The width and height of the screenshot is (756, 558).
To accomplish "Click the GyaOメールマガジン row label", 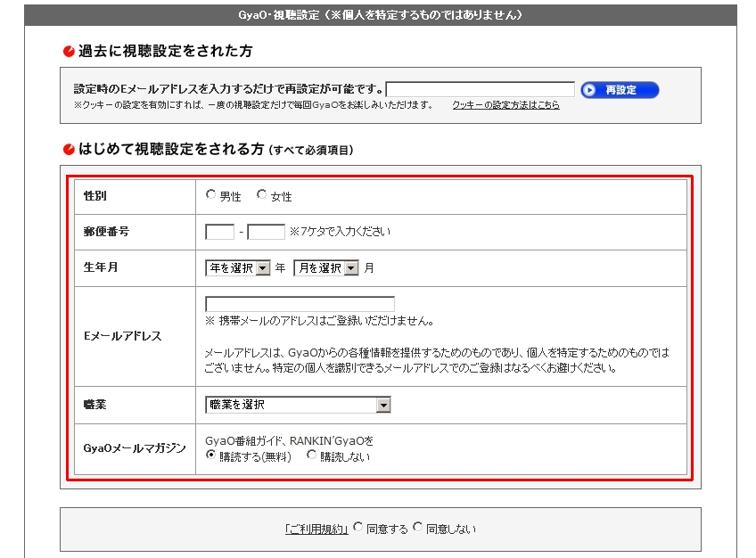I will (135, 448).
